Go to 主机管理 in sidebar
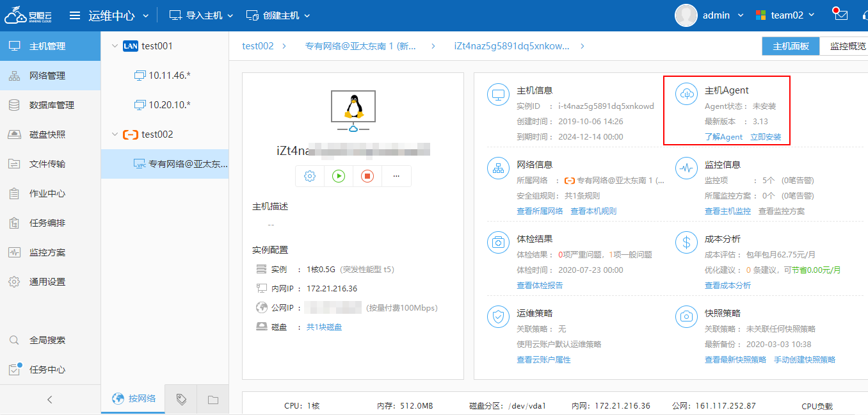868x415 pixels. (50, 46)
